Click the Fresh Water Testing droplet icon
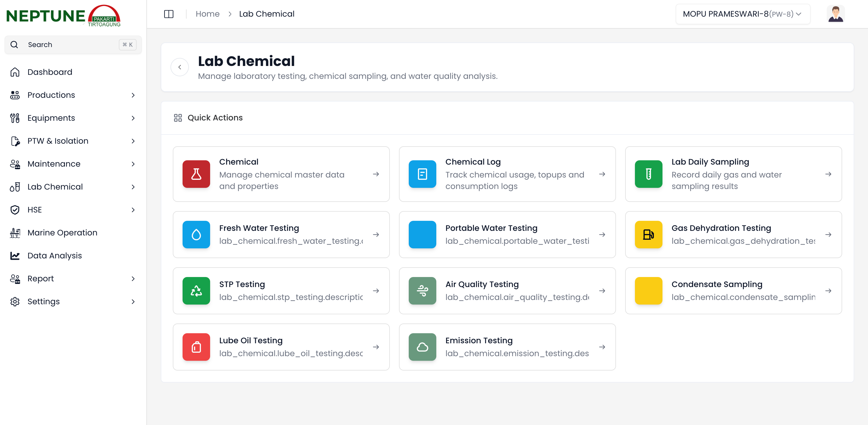 click(x=196, y=234)
